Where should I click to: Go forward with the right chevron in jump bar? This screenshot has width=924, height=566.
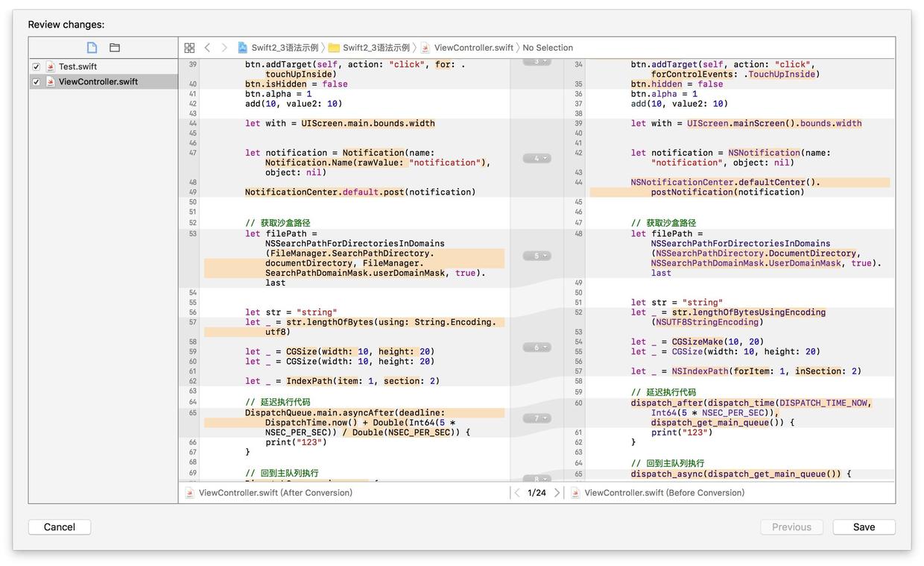coord(224,48)
